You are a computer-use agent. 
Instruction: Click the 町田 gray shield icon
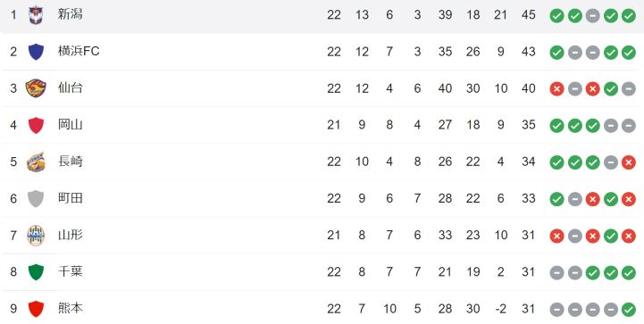36,199
